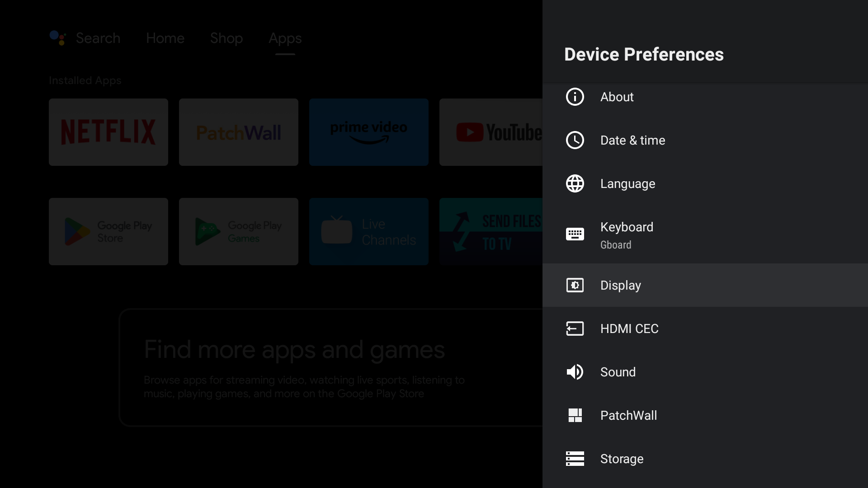Click the Google Assistant icon

pyautogui.click(x=58, y=38)
